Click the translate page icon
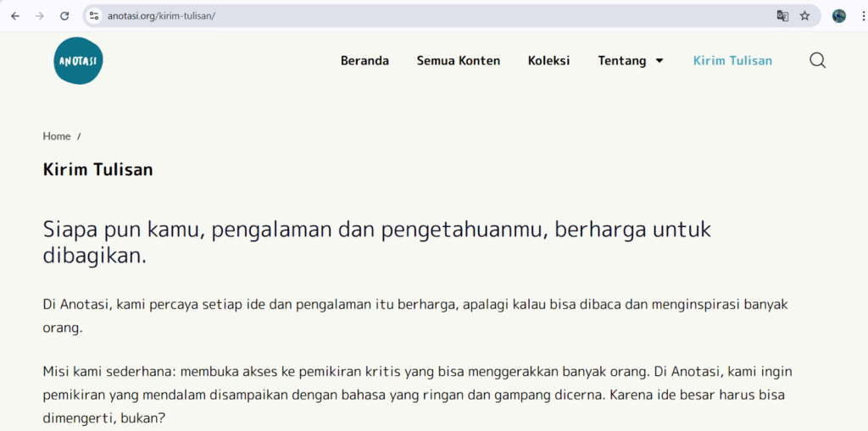The height and width of the screenshot is (431, 868). [x=782, y=16]
